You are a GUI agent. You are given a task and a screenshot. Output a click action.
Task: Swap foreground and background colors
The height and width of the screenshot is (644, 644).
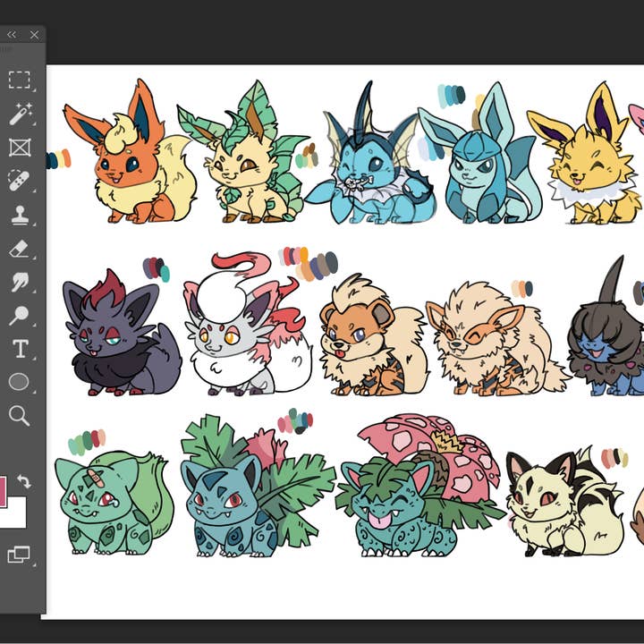point(24,481)
